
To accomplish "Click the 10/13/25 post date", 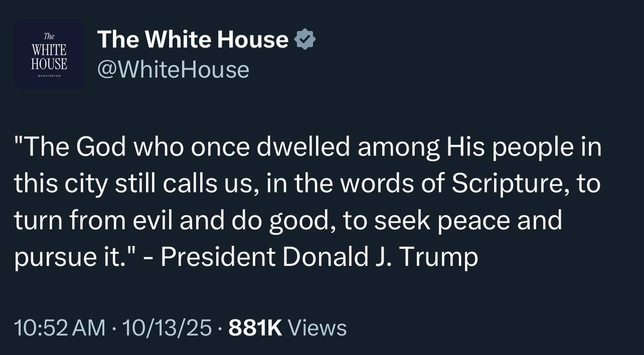I will [x=167, y=328].
